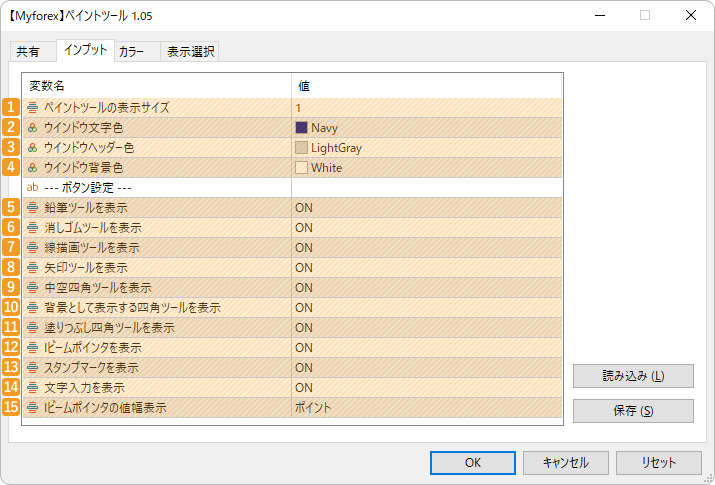Select the 文字入力を表示 row label
715x485 pixels.
pos(84,388)
